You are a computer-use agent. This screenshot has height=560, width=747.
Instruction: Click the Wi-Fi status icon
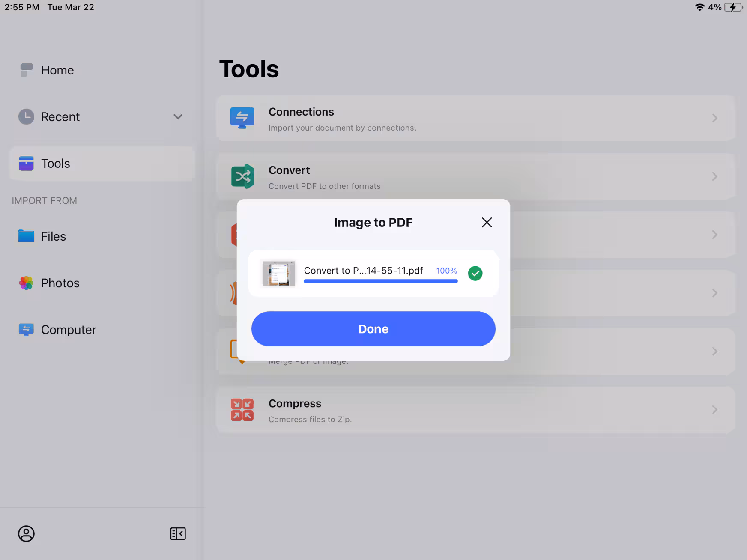[x=699, y=7]
